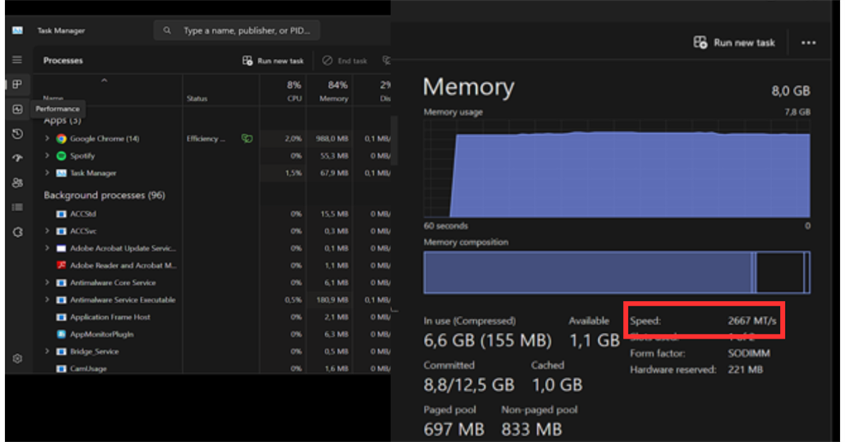
Task: Open the Details sidebar icon
Action: (x=17, y=207)
